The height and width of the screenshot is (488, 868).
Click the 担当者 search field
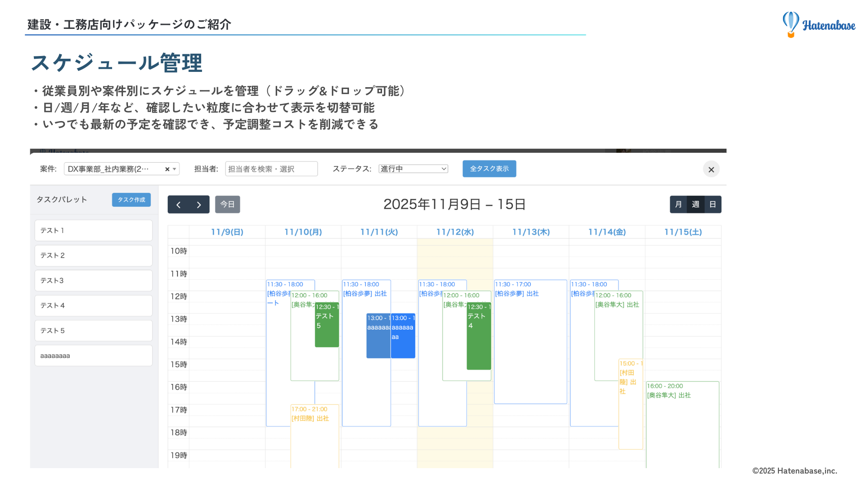coord(271,169)
